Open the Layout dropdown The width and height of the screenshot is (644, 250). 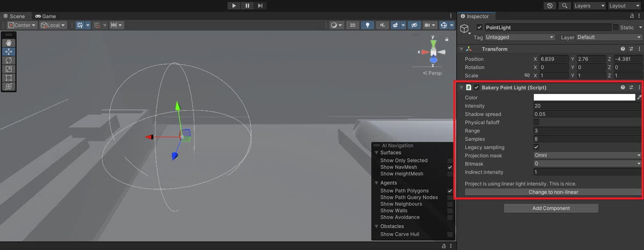click(x=624, y=5)
